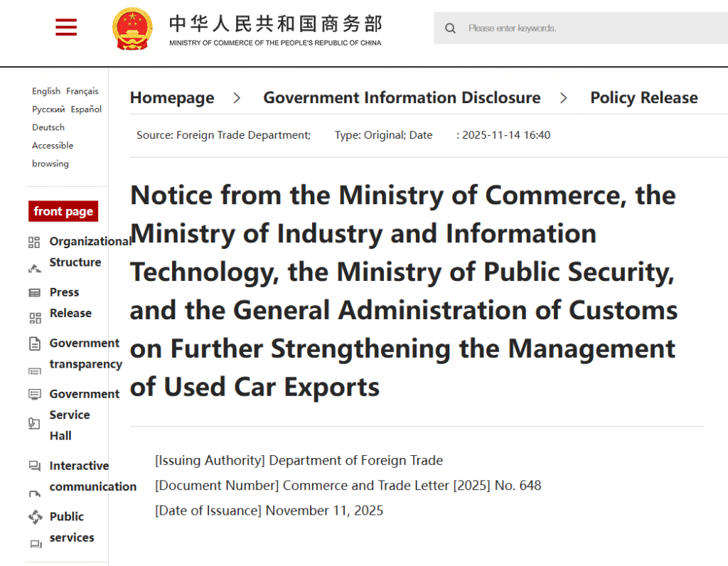Image resolution: width=728 pixels, height=566 pixels.
Task: Click the grid icon beside Organizational Structure
Action: tap(34, 242)
